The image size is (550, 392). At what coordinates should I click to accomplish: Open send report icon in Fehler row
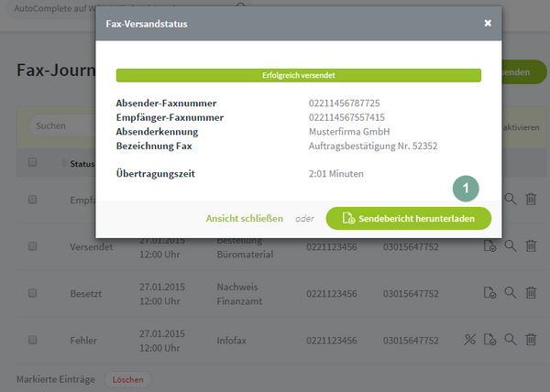pos(489,340)
